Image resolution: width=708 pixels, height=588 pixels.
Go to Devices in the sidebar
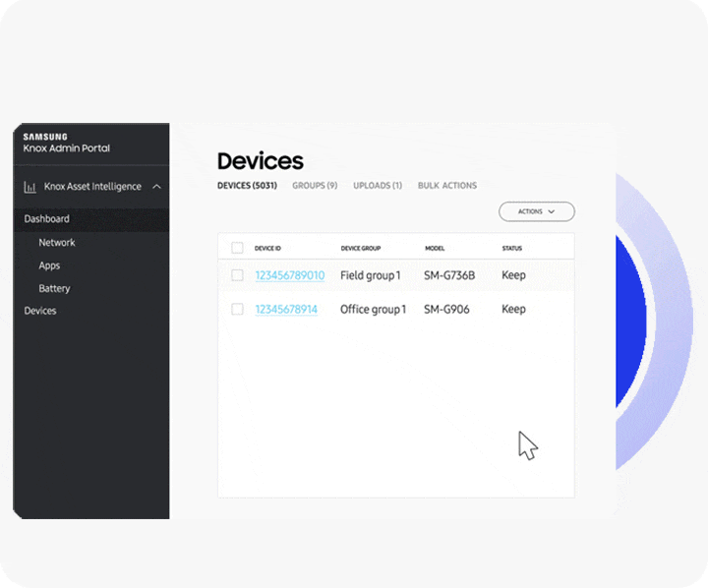pyautogui.click(x=40, y=311)
